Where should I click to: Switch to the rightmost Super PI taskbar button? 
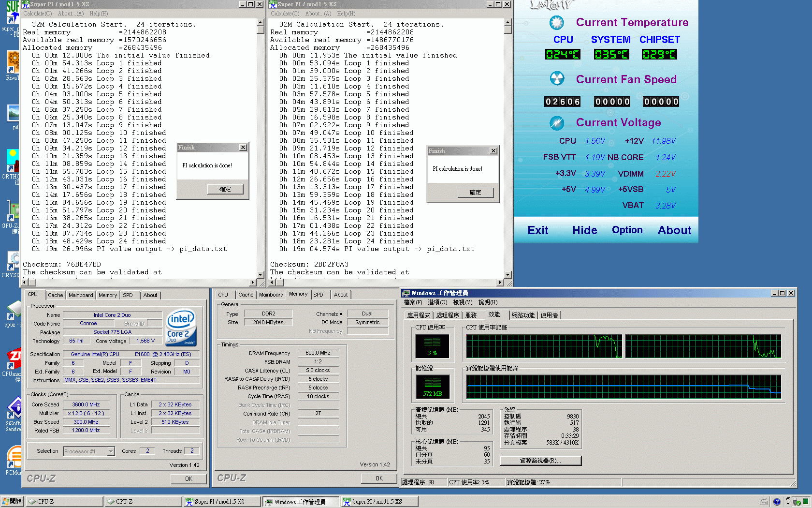tap(379, 502)
